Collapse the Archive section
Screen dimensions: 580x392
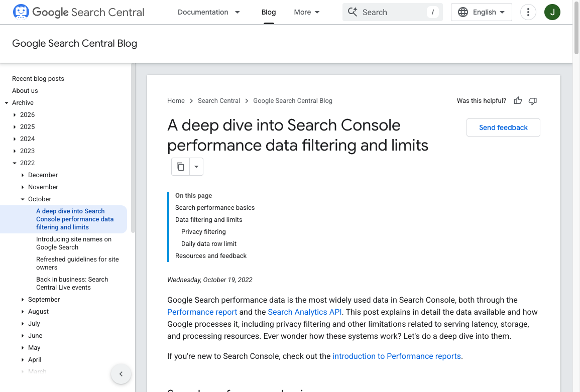click(7, 103)
